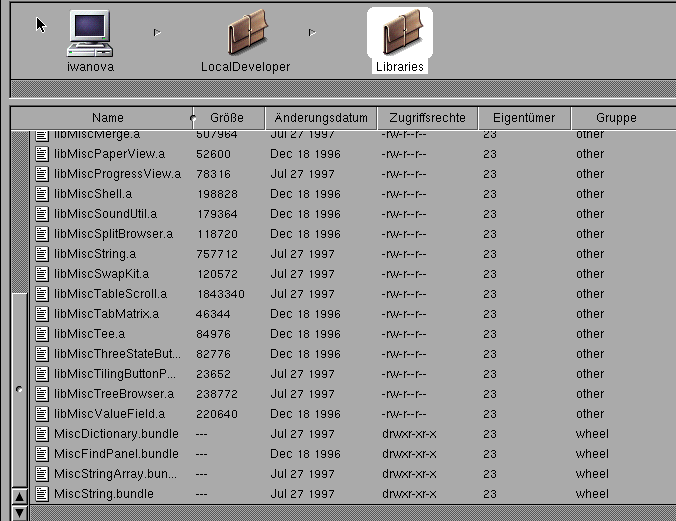Sort by Name column header

[x=108, y=118]
